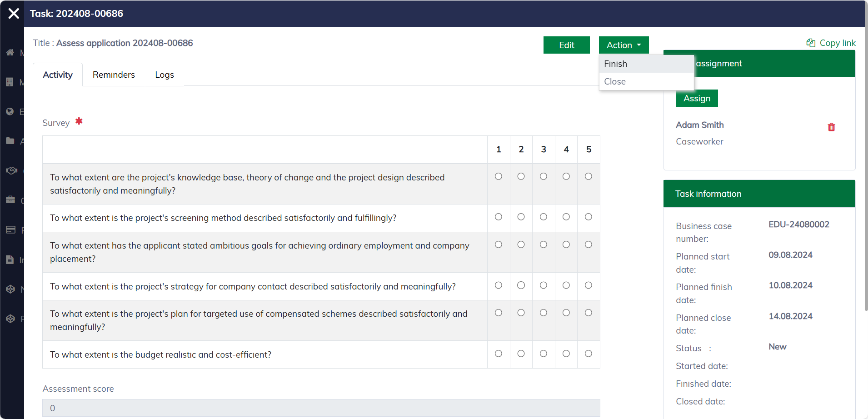Open the briefcase icon in sidebar
This screenshot has width=868, height=419.
(x=10, y=200)
